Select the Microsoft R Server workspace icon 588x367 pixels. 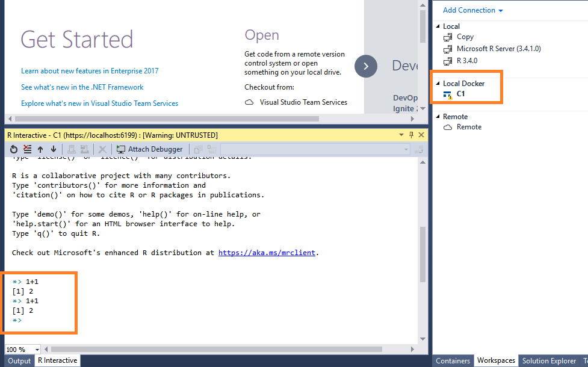pos(449,49)
